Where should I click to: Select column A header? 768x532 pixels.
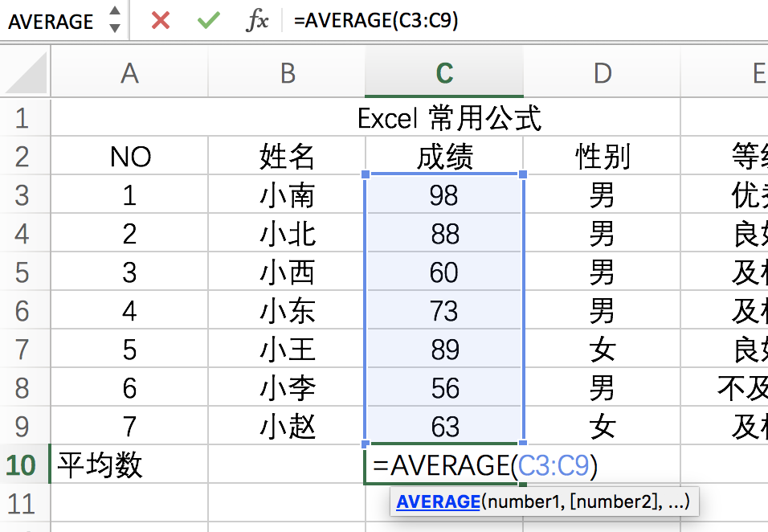[130, 73]
